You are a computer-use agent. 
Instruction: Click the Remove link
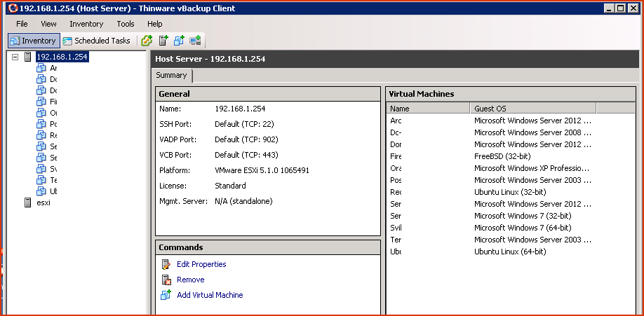191,280
